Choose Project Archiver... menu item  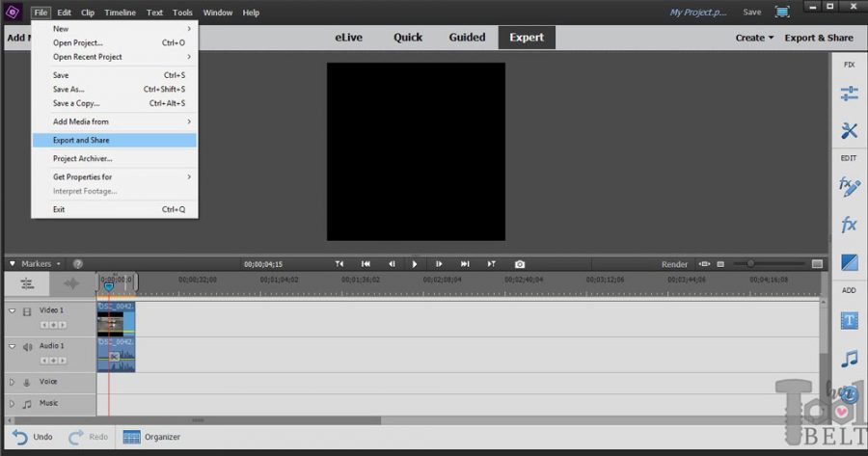pyautogui.click(x=115, y=158)
